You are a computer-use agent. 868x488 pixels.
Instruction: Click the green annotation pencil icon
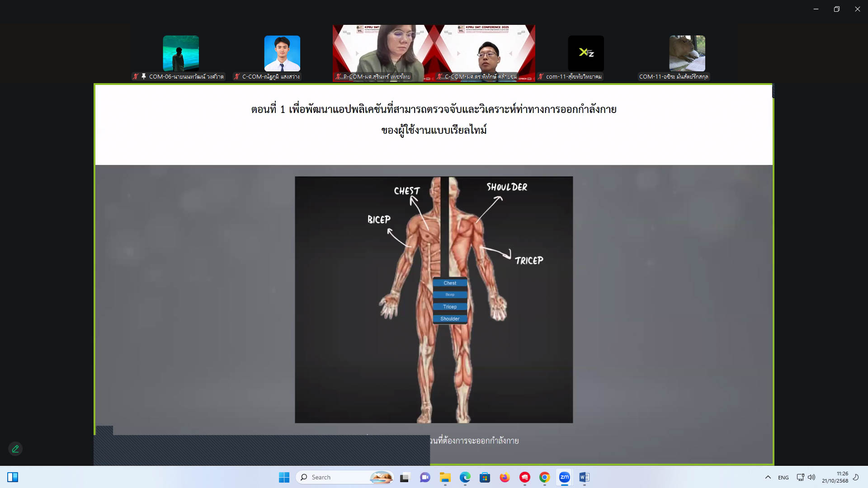(x=15, y=449)
